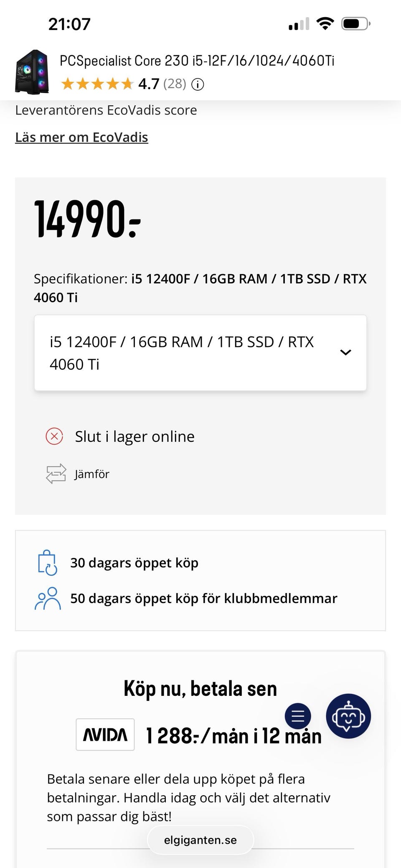The height and width of the screenshot is (868, 401).
Task: Click the club members people icon
Action: [48, 598]
